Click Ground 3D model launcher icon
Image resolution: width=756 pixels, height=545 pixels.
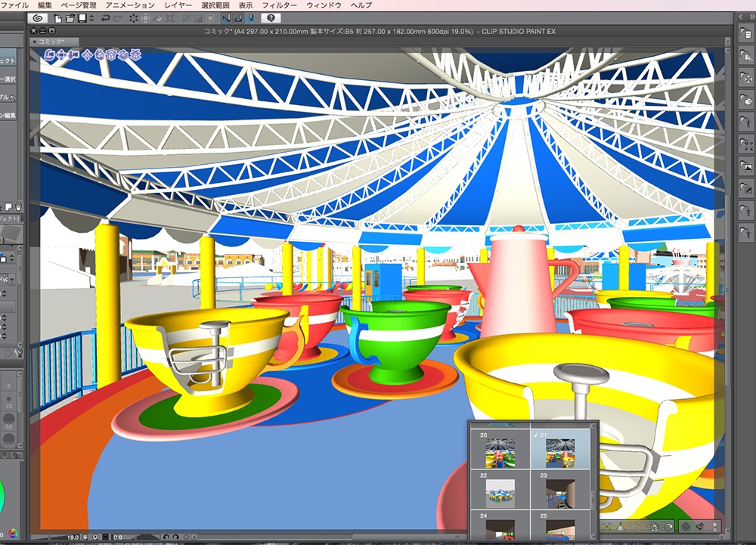621,526
